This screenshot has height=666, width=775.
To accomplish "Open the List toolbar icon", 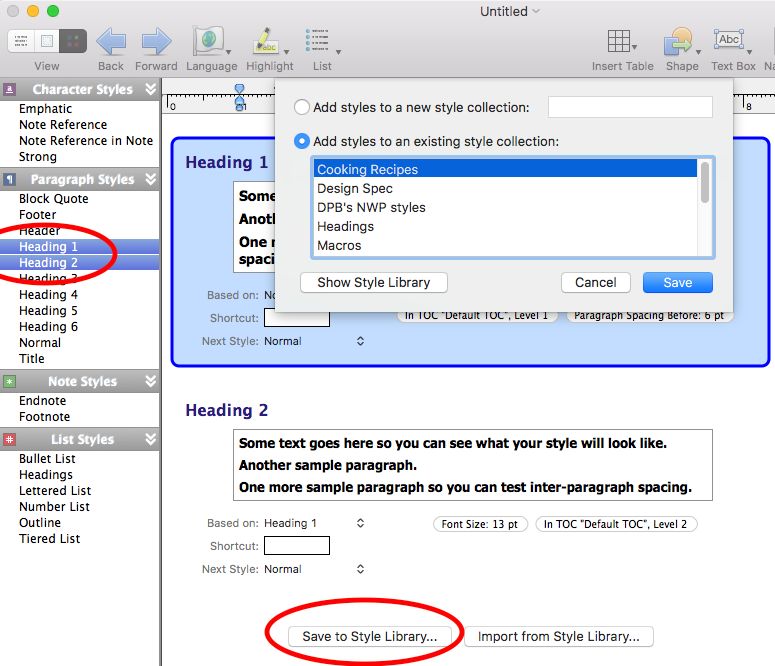I will coord(320,42).
